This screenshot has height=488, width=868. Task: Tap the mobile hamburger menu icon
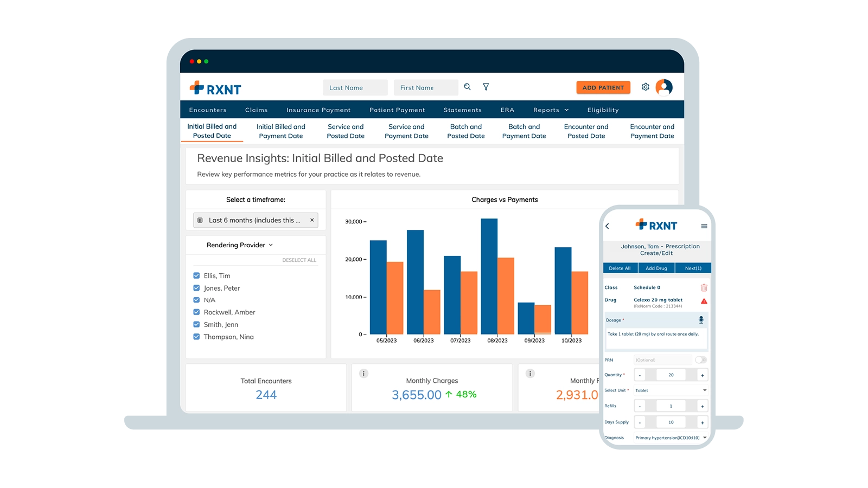point(704,226)
